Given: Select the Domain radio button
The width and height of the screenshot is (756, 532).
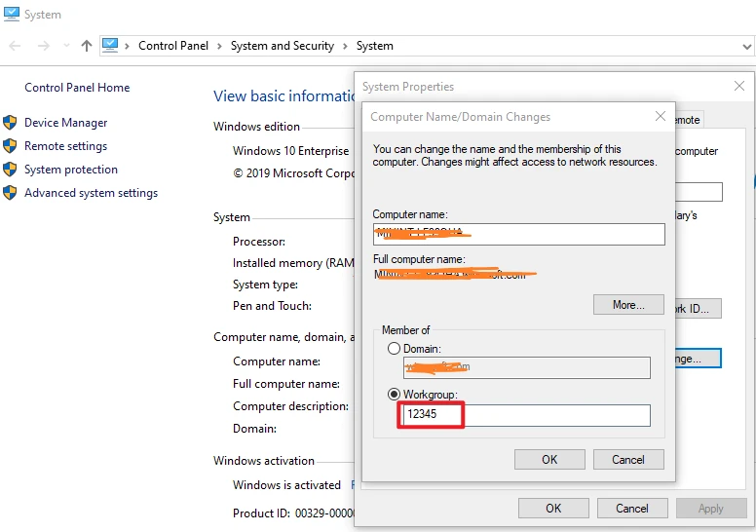Looking at the screenshot, I should 394,349.
